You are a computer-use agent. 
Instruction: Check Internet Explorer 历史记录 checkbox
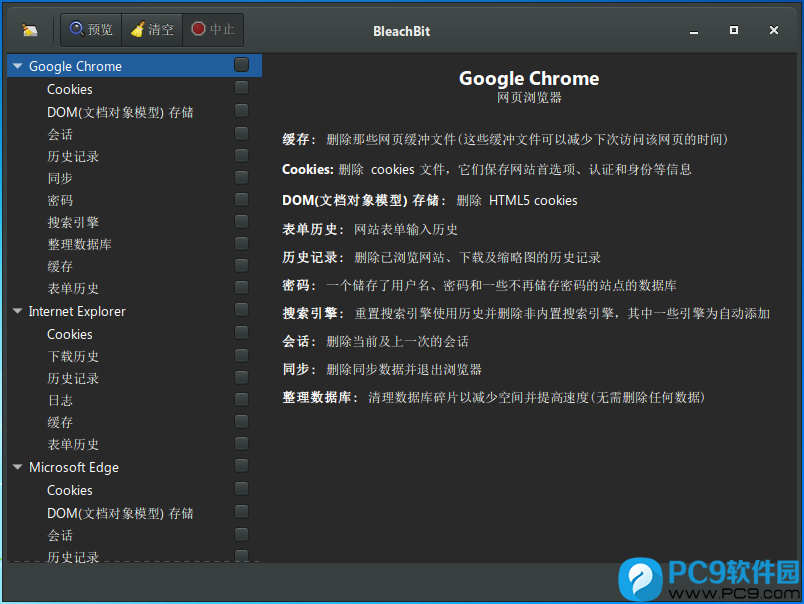click(242, 377)
